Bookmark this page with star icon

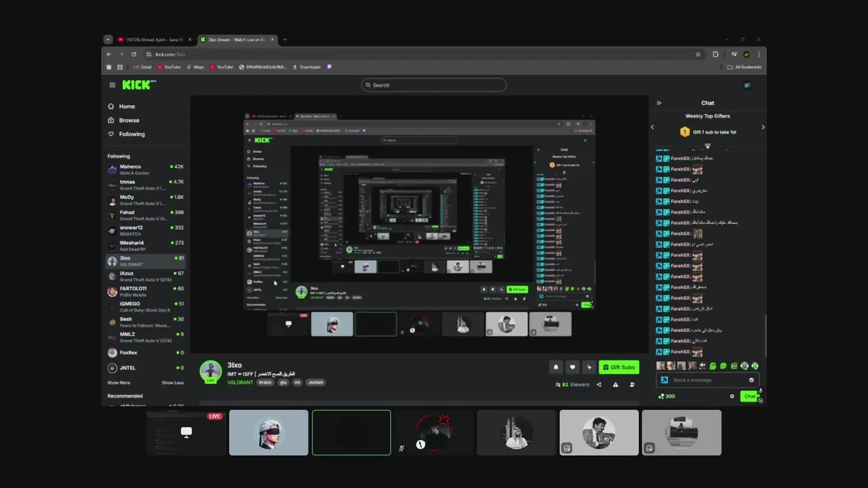tap(698, 54)
